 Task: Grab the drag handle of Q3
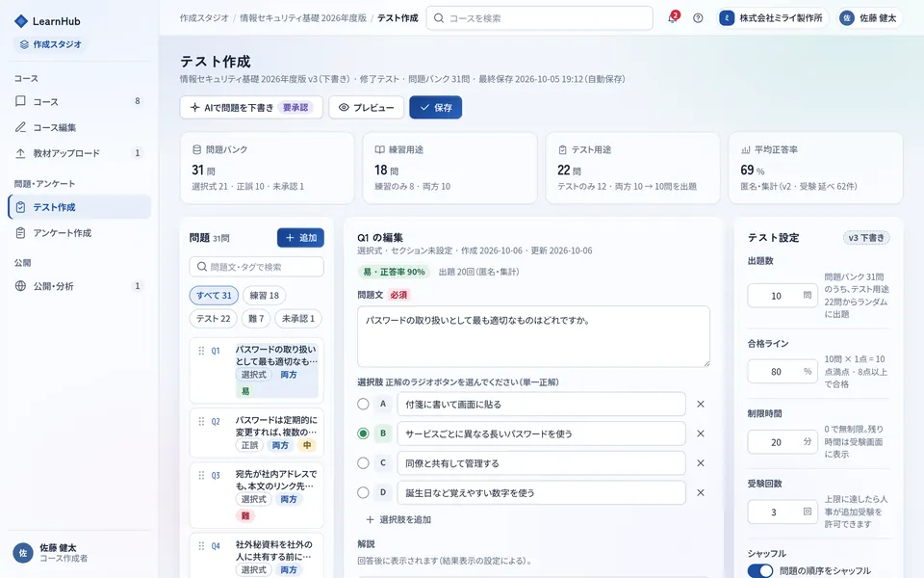coord(201,475)
